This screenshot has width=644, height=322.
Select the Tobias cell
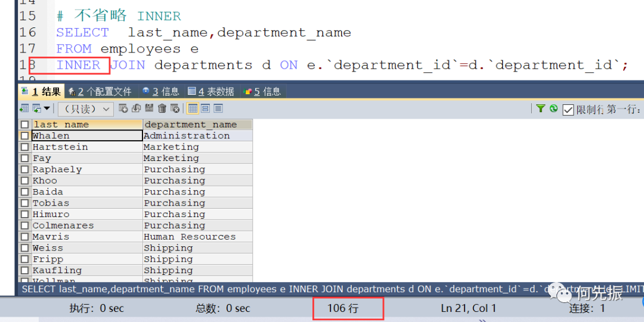(x=87, y=203)
